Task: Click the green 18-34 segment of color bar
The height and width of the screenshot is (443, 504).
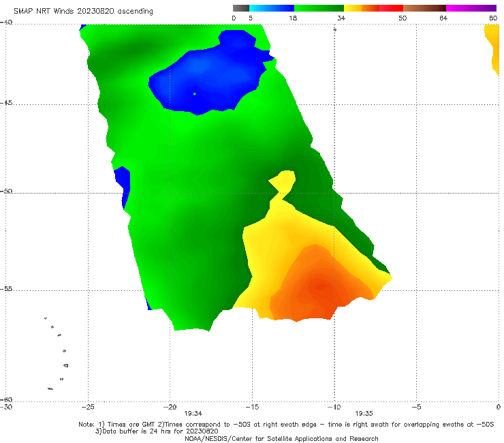Action: click(319, 8)
